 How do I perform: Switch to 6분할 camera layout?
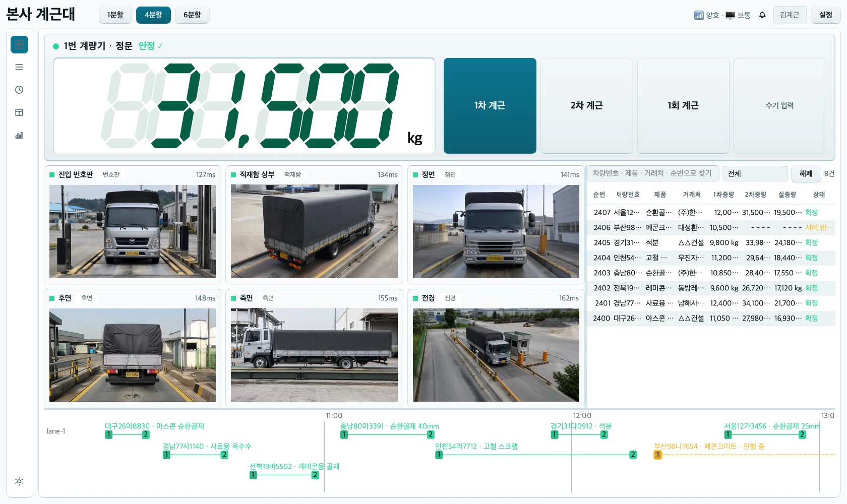coord(192,15)
